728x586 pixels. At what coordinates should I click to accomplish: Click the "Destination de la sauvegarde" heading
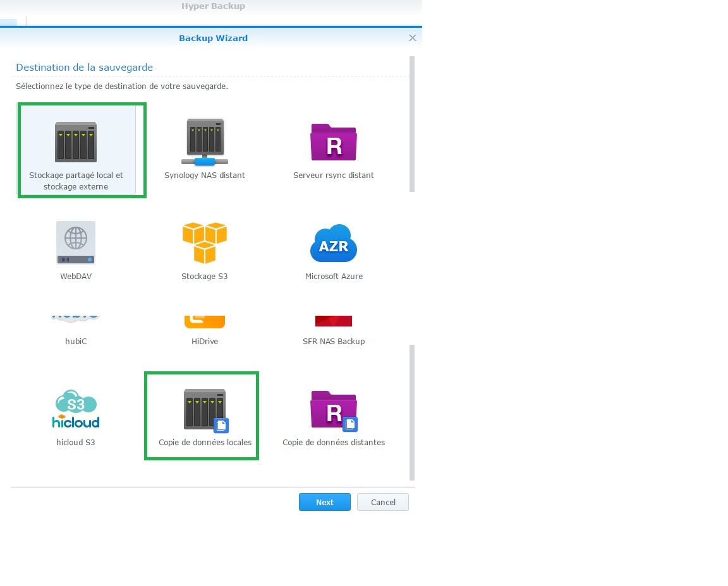[85, 68]
